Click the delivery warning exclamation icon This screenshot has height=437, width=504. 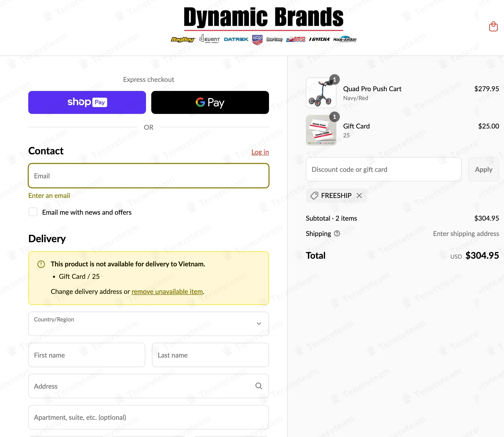41,264
